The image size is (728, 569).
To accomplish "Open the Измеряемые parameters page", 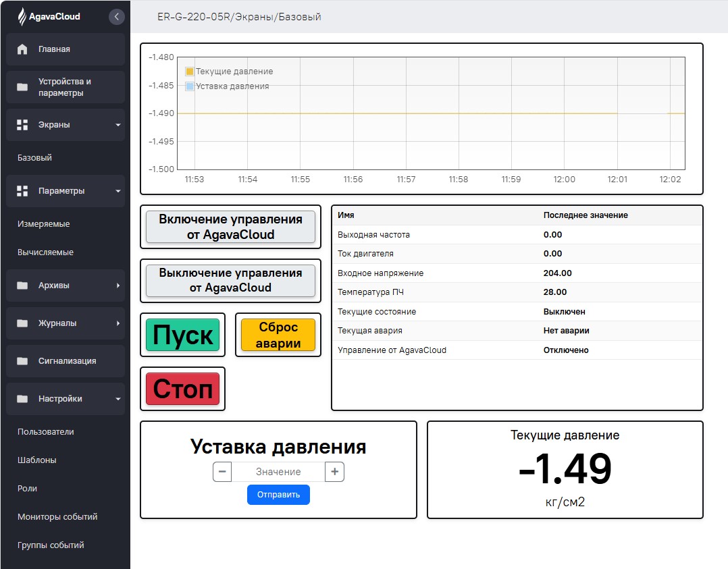I will tap(44, 223).
